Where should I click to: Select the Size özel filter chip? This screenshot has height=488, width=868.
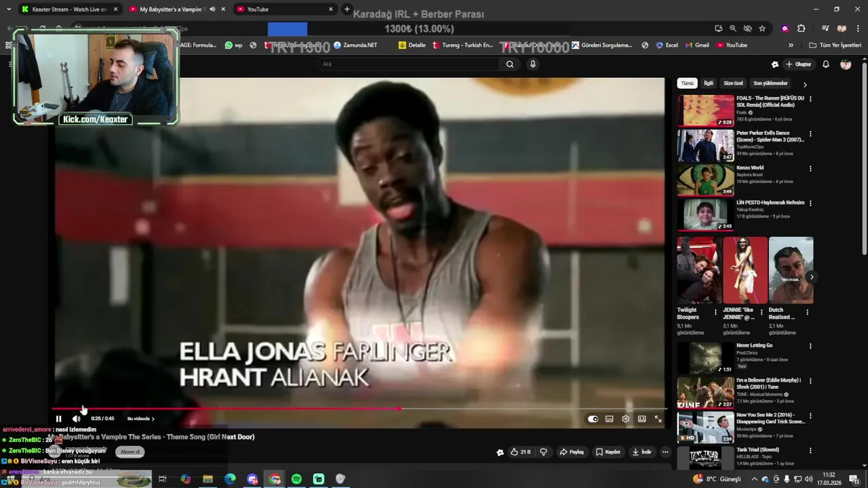click(733, 83)
